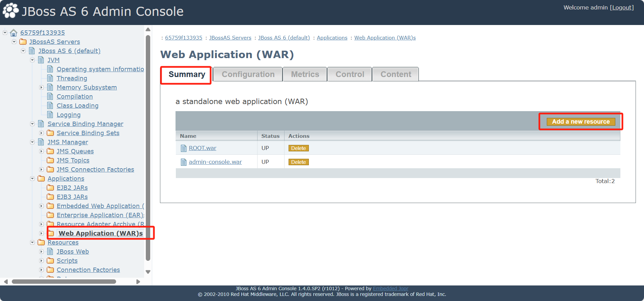
Task: Click the folder icon beside Enterprise Application (EAR)s
Action: pyautogui.click(x=50, y=215)
